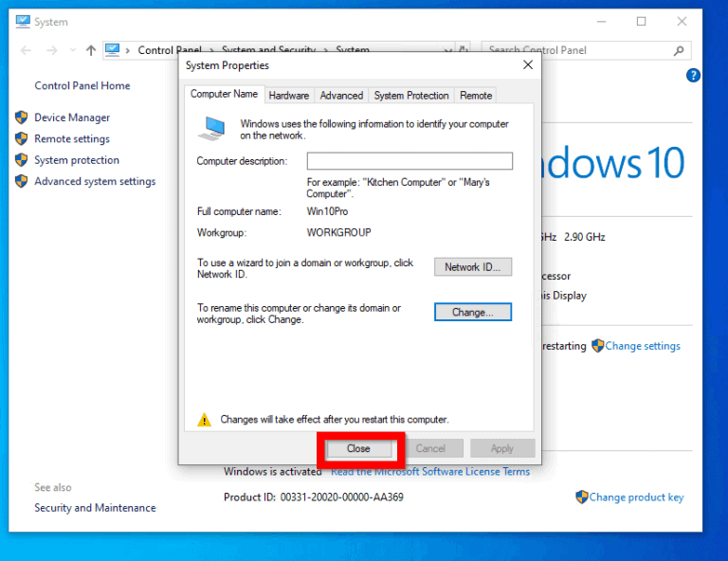
Task: Close the System Properties dialog with X
Action: coord(528,65)
